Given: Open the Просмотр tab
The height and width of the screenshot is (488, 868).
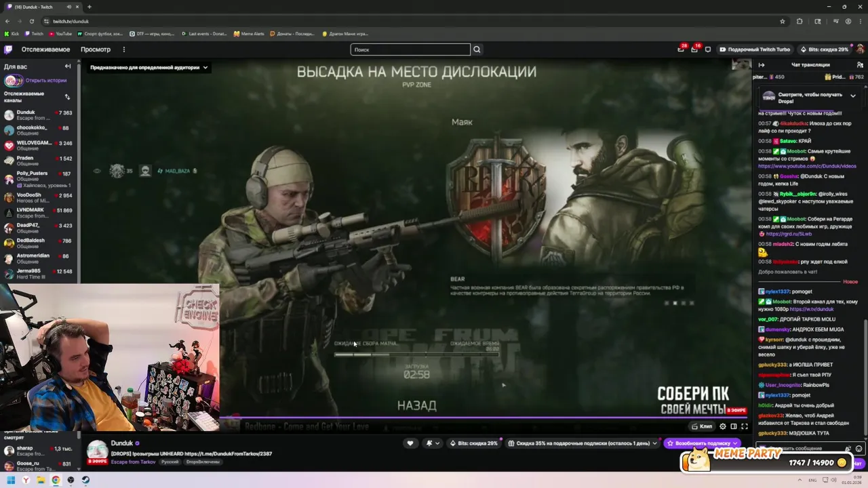Looking at the screenshot, I should [x=96, y=49].
